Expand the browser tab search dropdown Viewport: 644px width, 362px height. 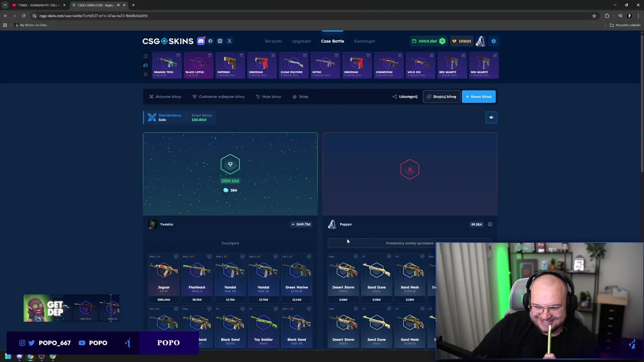pos(5,5)
